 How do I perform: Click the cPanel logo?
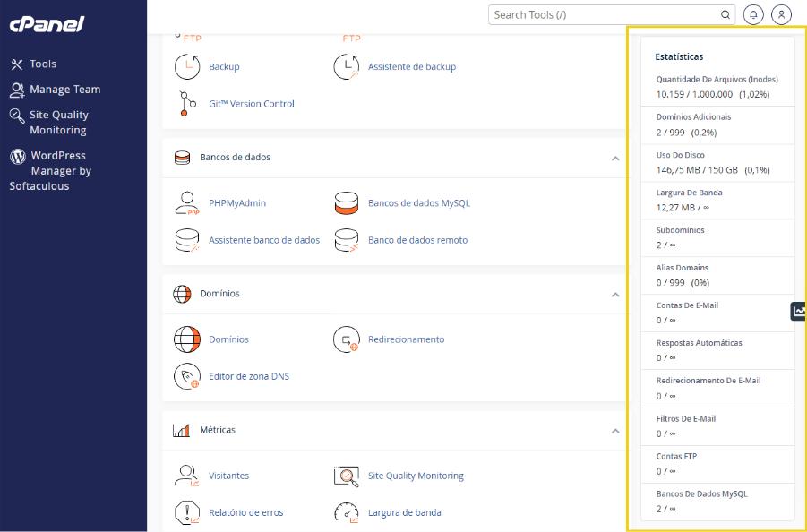pyautogui.click(x=47, y=23)
